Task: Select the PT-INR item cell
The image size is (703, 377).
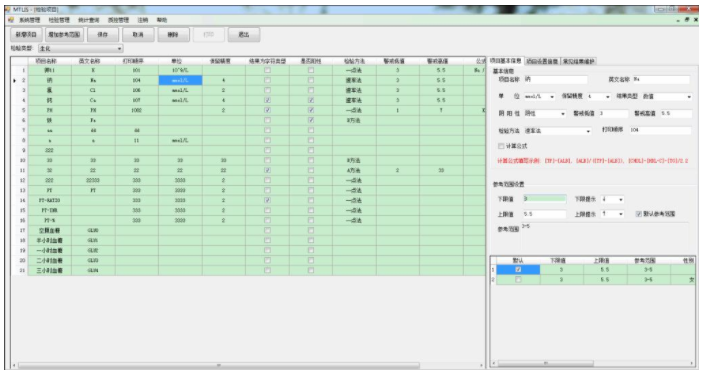Action: [49, 210]
